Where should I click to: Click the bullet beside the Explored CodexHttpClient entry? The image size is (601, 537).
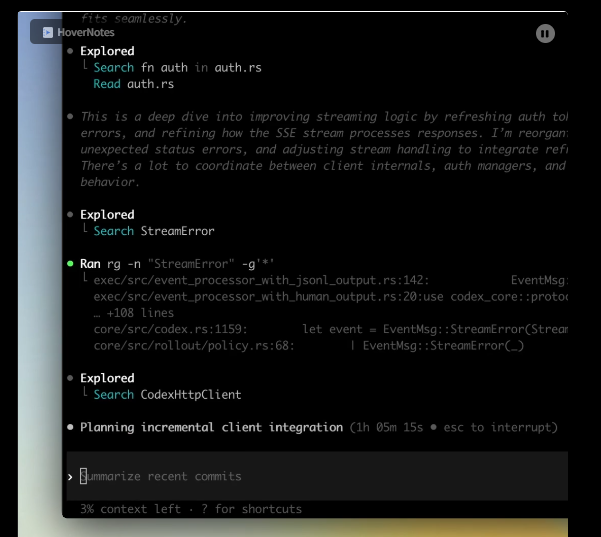tap(70, 378)
